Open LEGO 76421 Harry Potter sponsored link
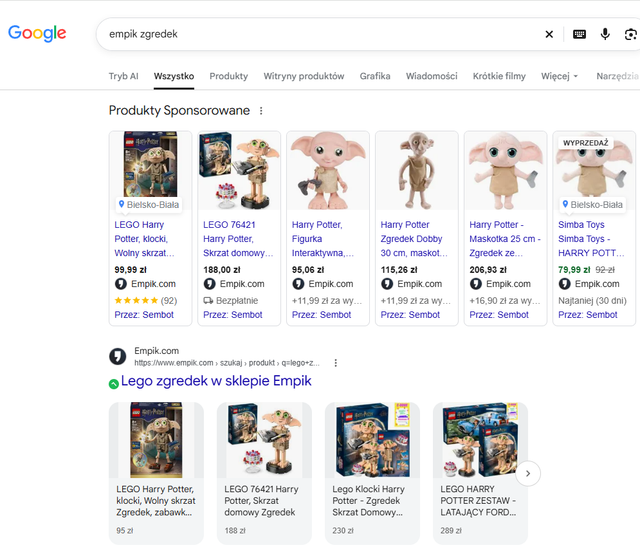 pyautogui.click(x=238, y=239)
